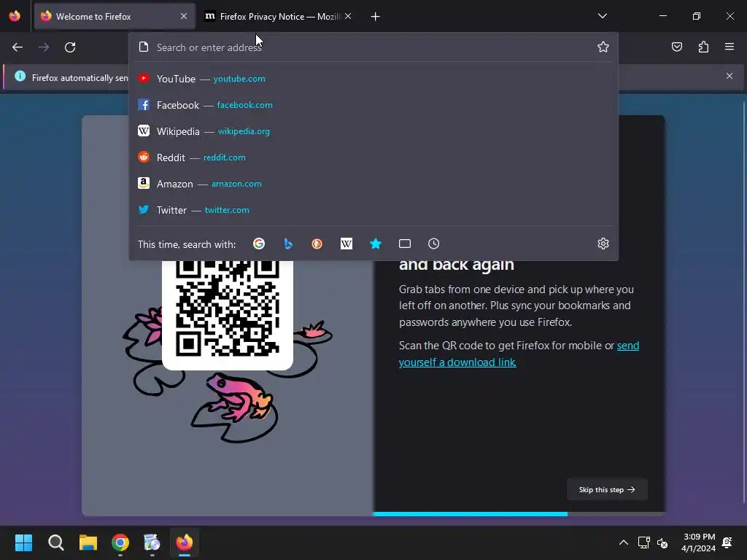Search history with the clock shortcut
The width and height of the screenshot is (747, 560).
pyautogui.click(x=433, y=244)
